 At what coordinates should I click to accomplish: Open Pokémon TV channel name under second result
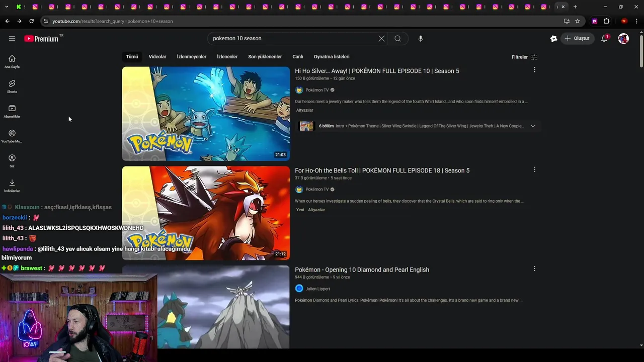pyautogui.click(x=317, y=190)
